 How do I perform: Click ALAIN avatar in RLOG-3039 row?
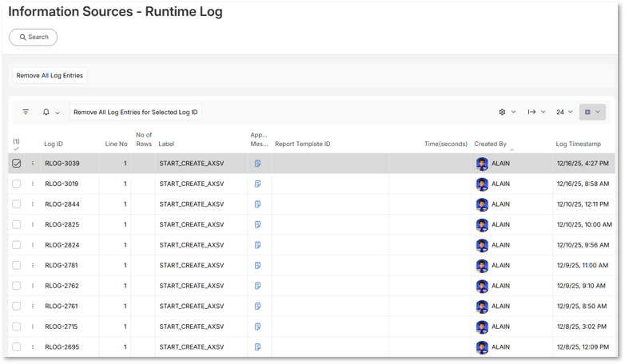pos(482,164)
